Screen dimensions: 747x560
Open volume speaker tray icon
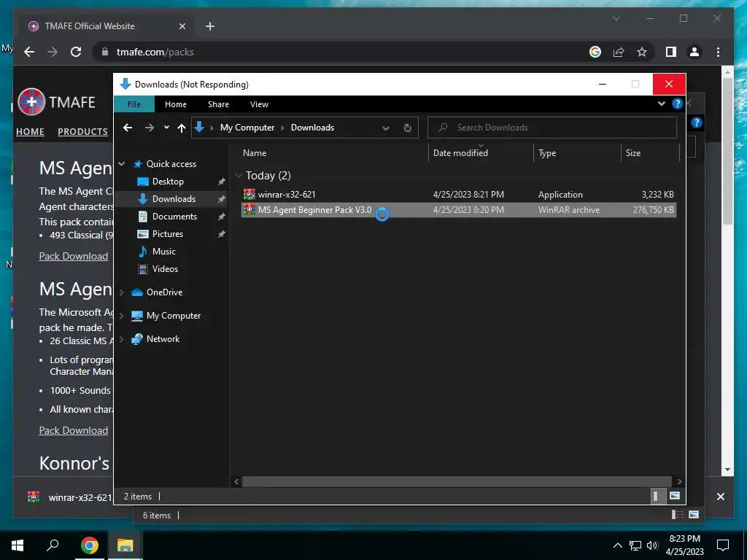point(652,545)
